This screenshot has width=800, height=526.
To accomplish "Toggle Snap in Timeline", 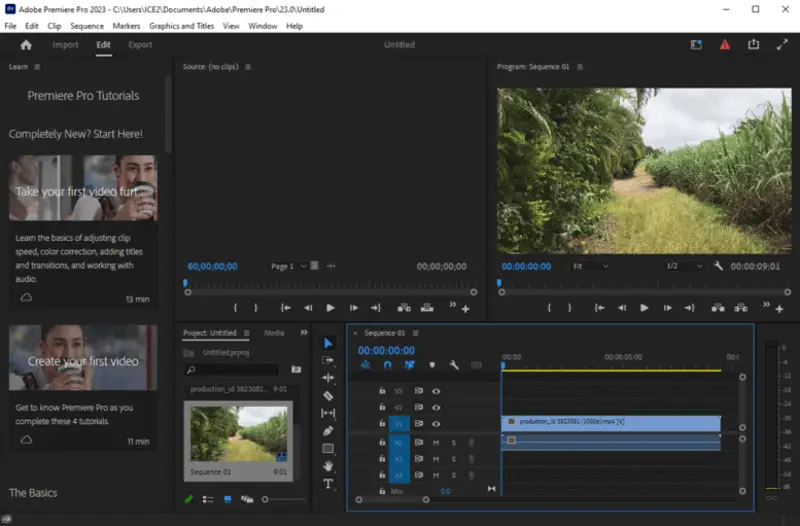I will tap(388, 365).
